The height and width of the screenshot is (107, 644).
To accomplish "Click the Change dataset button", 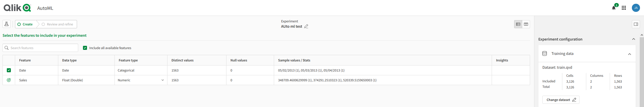I will coord(561,100).
